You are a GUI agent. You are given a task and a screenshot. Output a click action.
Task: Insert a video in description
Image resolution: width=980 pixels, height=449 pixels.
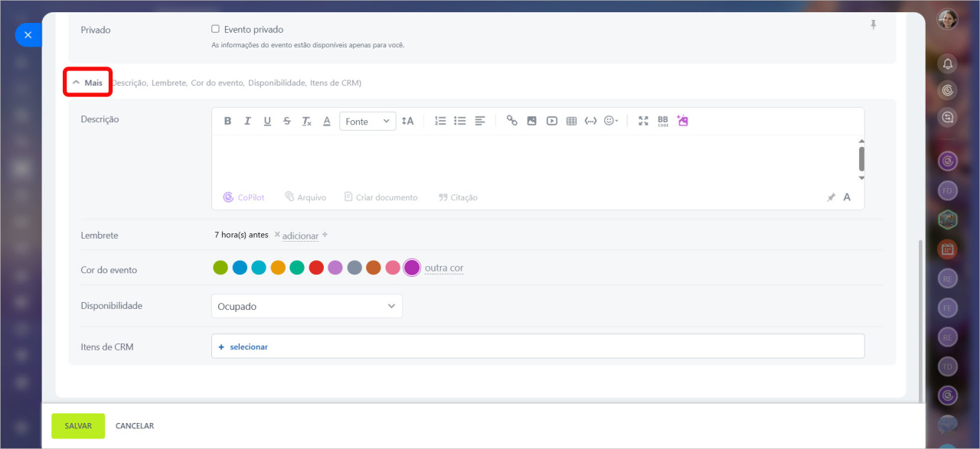(x=552, y=121)
